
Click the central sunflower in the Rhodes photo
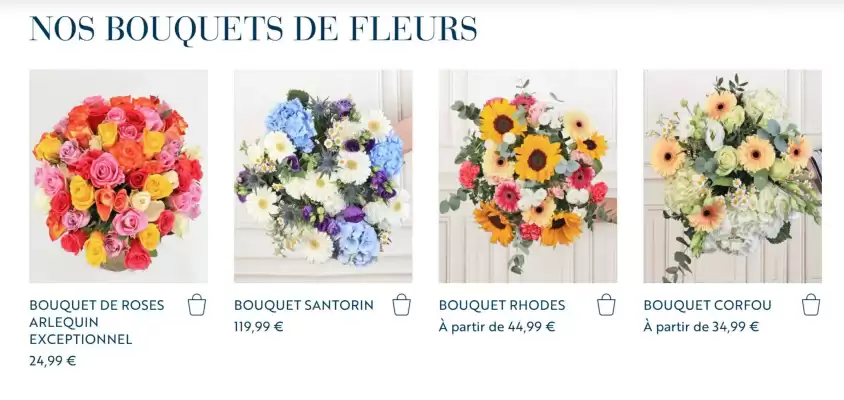(538, 158)
